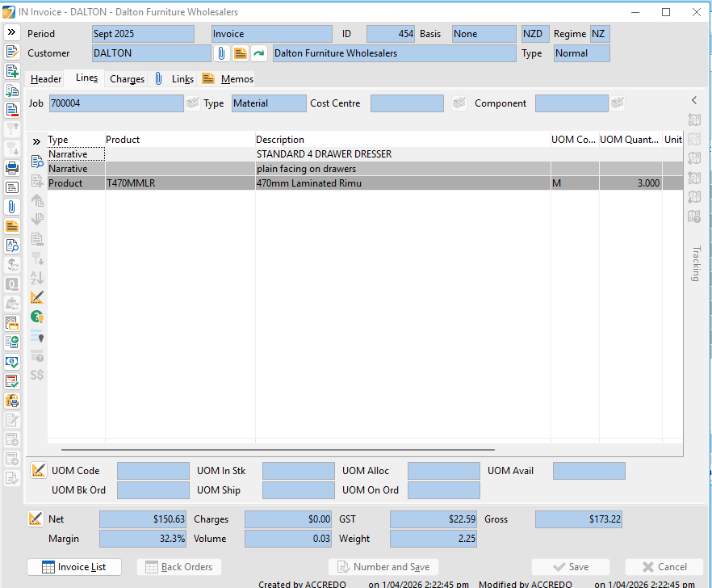The height and width of the screenshot is (588, 712).
Task: Open the invoice Type dropdown showing Normal
Action: click(582, 53)
